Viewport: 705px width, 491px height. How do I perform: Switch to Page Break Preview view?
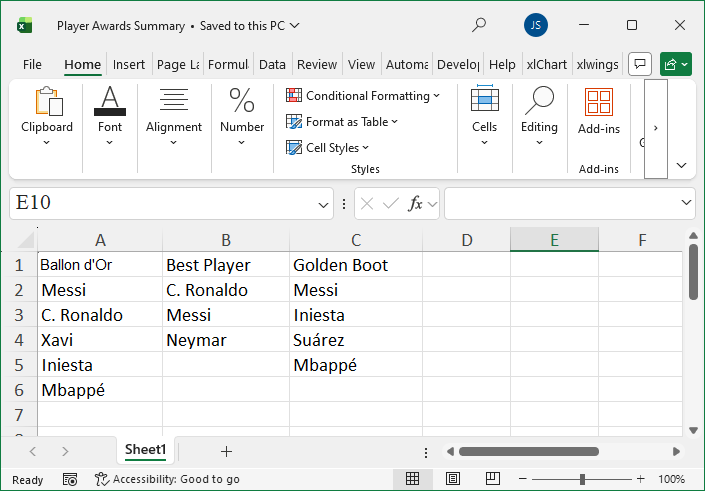(493, 479)
